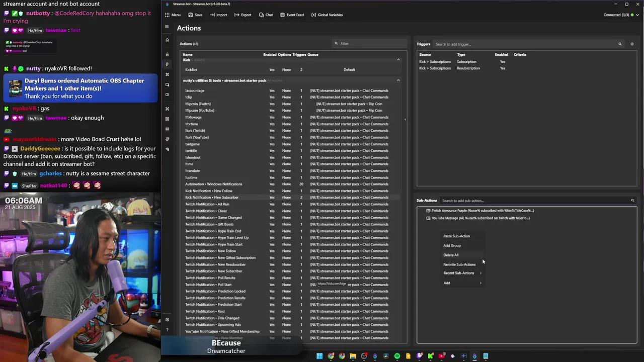Choose Add Group from context menu
Image resolution: width=644 pixels, height=362 pixels.
coord(452,246)
